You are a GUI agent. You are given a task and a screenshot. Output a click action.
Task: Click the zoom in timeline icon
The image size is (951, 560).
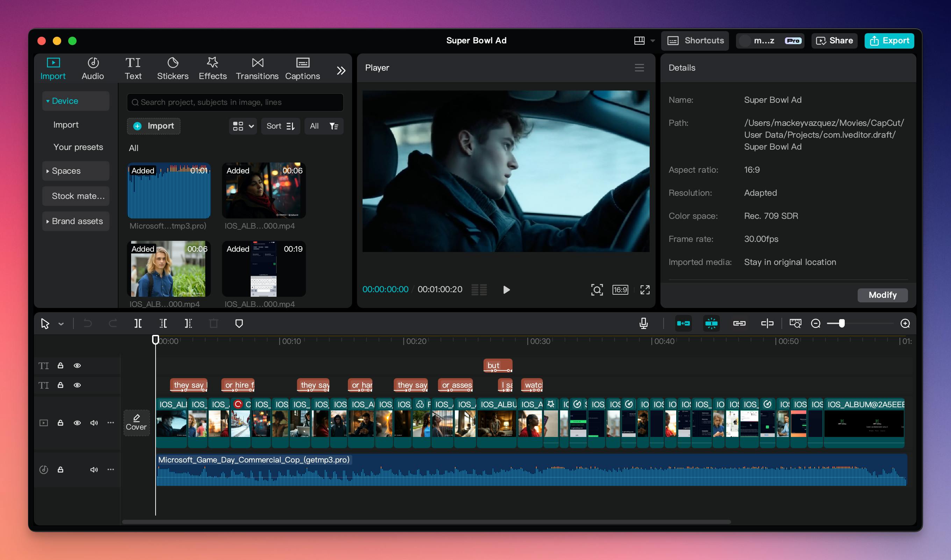pyautogui.click(x=905, y=323)
